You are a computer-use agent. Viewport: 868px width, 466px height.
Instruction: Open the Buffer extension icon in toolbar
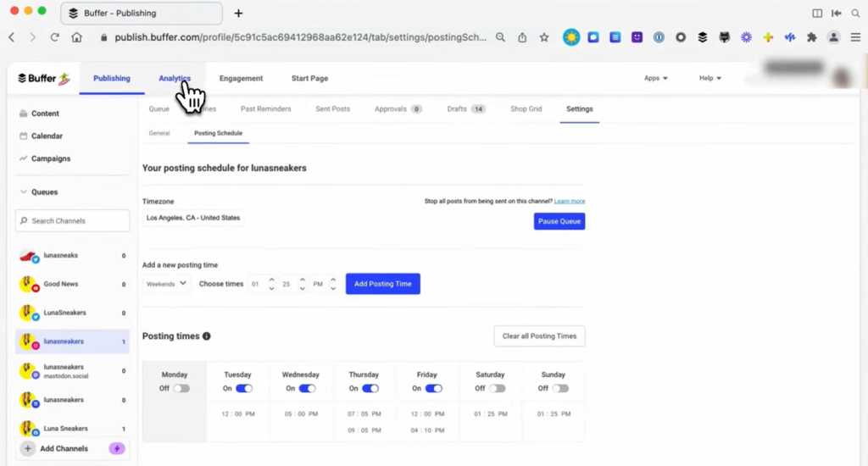pos(703,37)
